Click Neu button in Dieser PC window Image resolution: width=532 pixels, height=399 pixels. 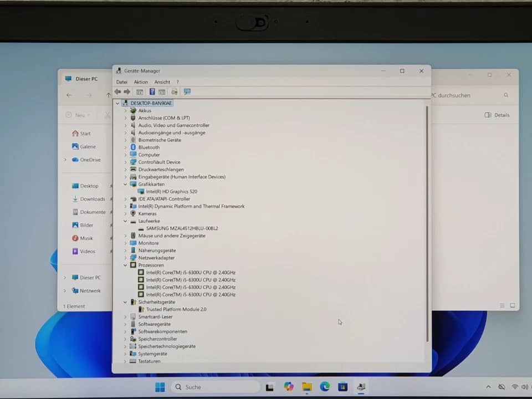point(78,115)
